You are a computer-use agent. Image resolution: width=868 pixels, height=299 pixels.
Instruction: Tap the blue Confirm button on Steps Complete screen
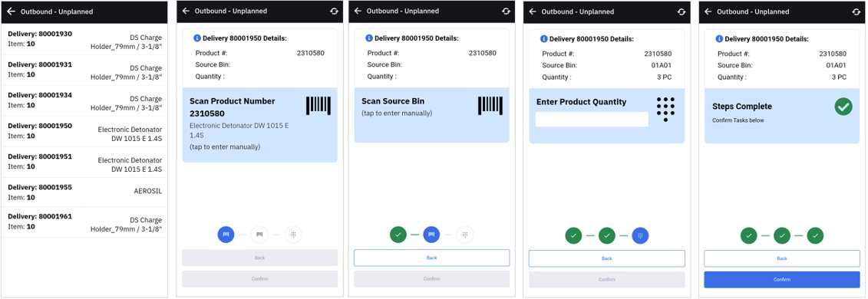click(x=781, y=280)
